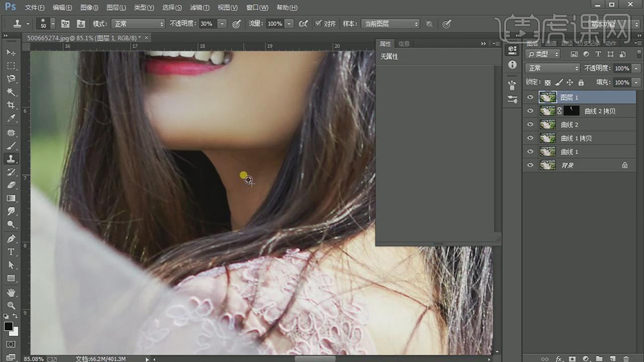Open the 模式 blend mode dropdown

tap(138, 23)
